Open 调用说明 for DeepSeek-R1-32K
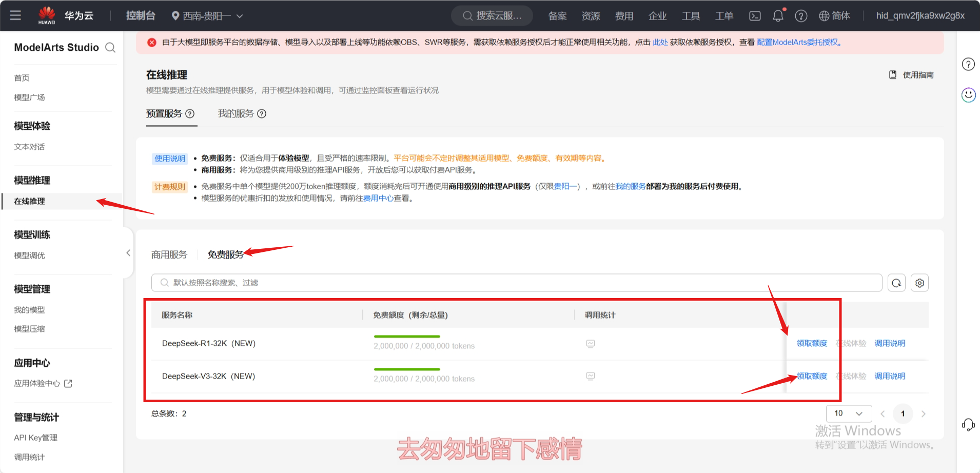Image resolution: width=980 pixels, height=473 pixels. coord(890,344)
